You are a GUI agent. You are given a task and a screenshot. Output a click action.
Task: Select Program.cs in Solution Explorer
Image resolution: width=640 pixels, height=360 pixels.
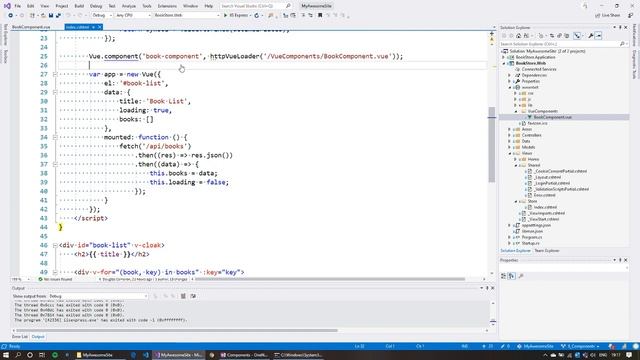531,237
